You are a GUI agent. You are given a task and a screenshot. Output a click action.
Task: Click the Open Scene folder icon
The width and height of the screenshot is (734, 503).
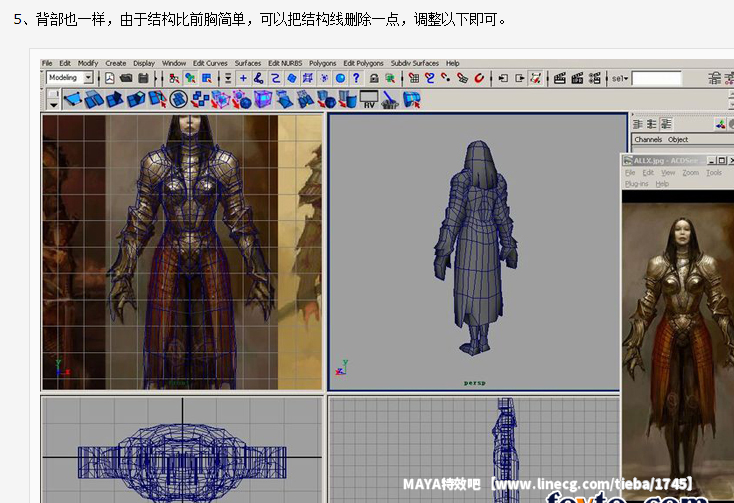point(126,78)
